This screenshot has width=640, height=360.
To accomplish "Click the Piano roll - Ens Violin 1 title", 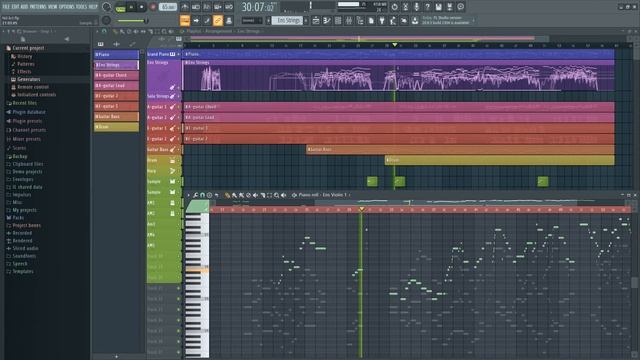I will (x=322, y=195).
